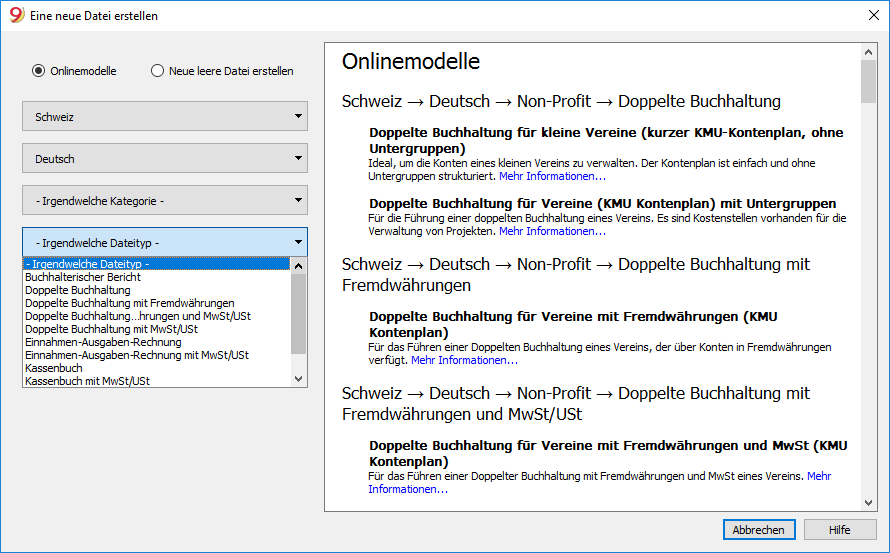
Task: Click the Hilfe button
Action: (839, 530)
